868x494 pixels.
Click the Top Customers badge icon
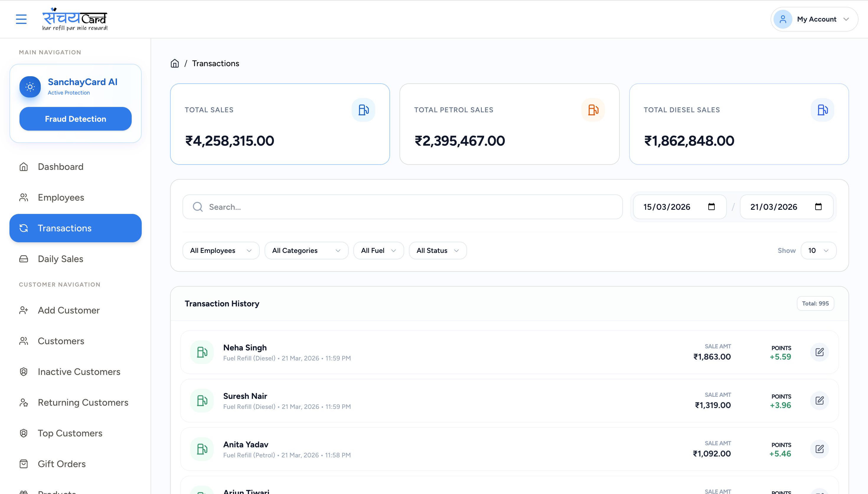point(24,433)
